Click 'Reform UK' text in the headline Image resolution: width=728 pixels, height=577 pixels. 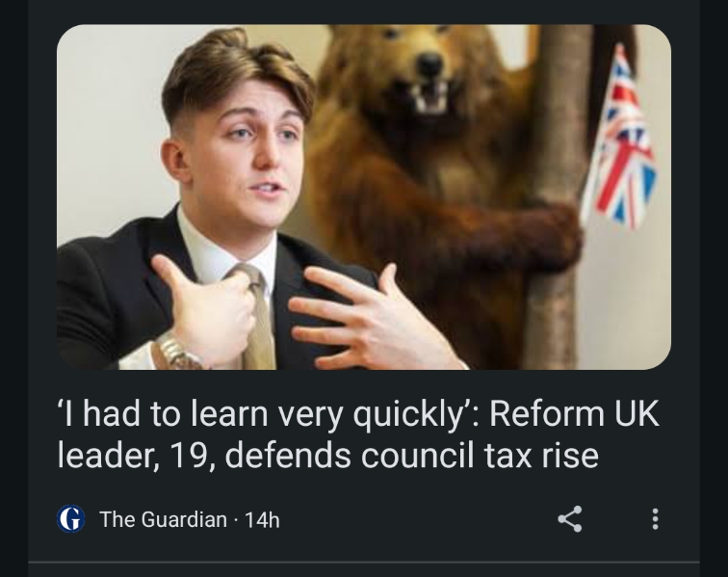pyautogui.click(x=574, y=413)
